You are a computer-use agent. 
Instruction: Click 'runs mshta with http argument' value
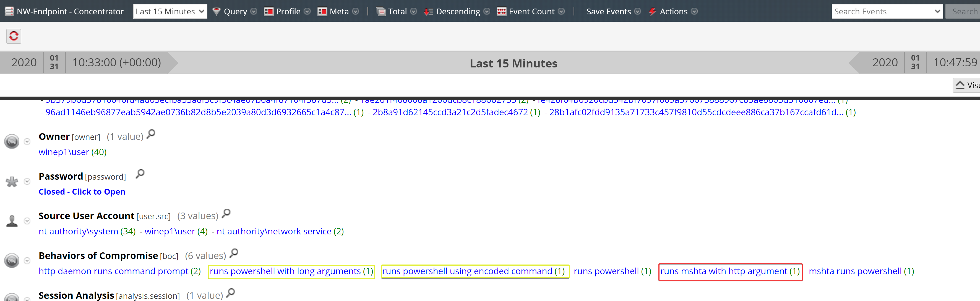(x=724, y=271)
